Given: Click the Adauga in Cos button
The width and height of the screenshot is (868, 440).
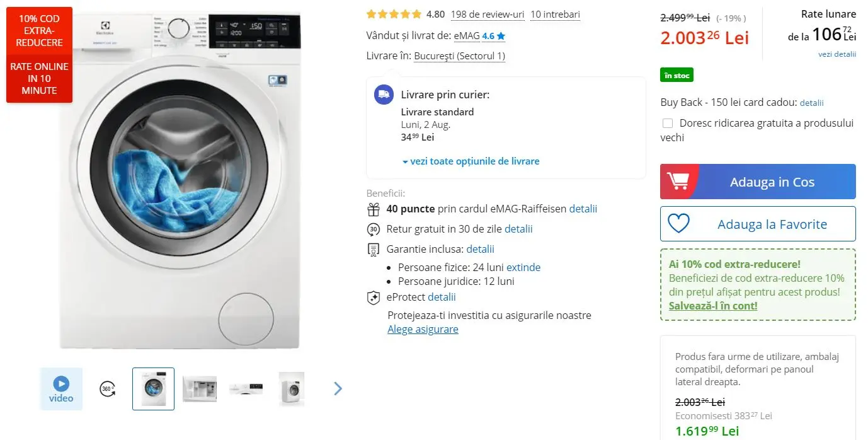Looking at the screenshot, I should (772, 181).
